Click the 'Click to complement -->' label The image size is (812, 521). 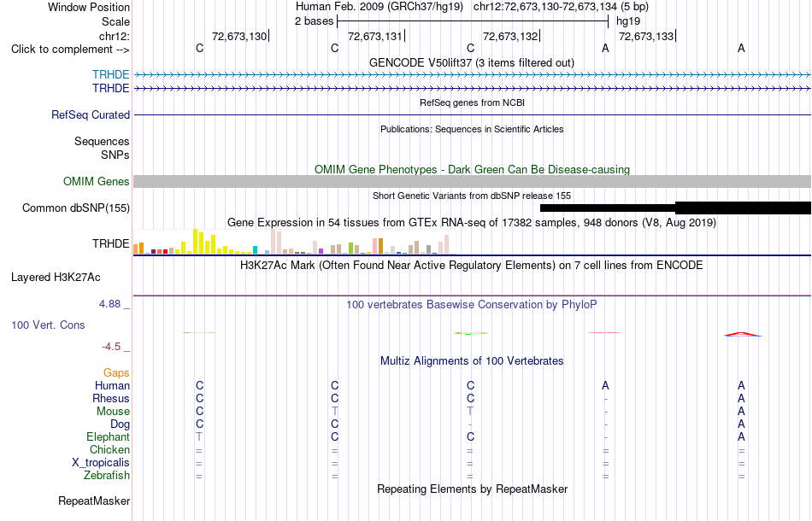point(70,50)
